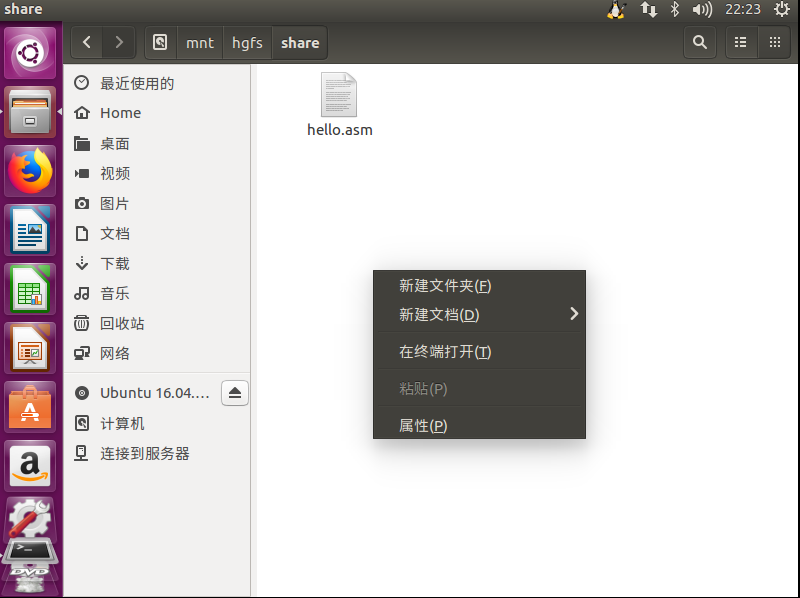The width and height of the screenshot is (800, 598).
Task: Open 视频 in the sidebar
Action: pos(157,173)
